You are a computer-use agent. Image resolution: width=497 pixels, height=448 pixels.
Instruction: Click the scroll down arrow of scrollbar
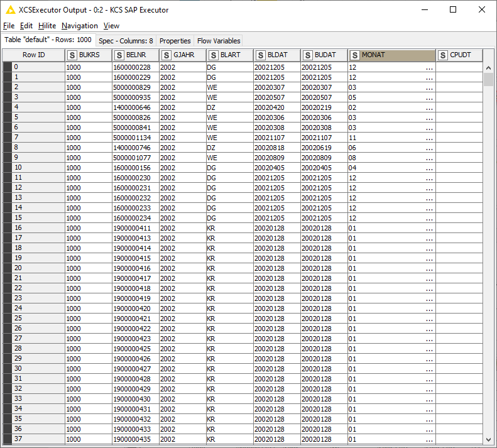(x=488, y=439)
